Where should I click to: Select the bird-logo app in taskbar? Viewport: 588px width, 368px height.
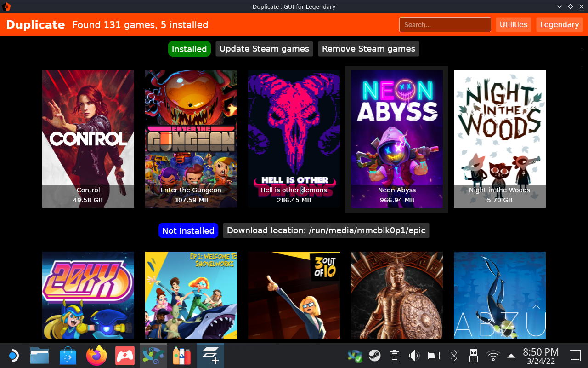click(153, 356)
